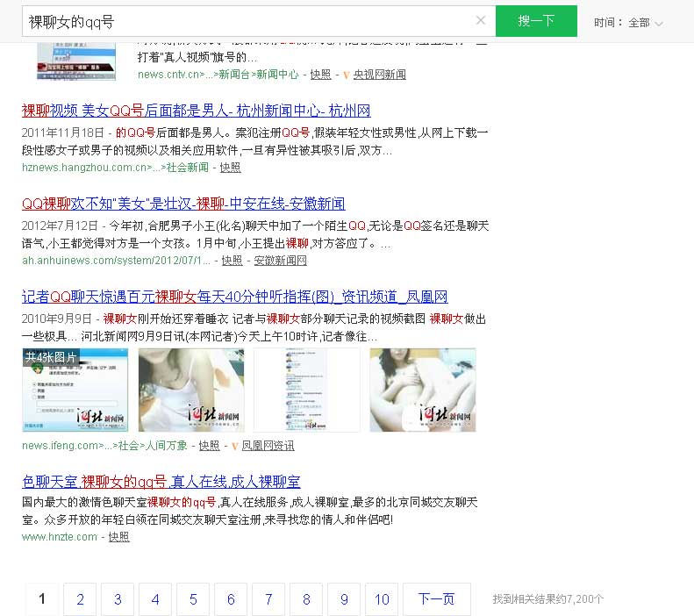
Task: Open 快照 for the news.ifeng.com result
Action: (x=209, y=446)
